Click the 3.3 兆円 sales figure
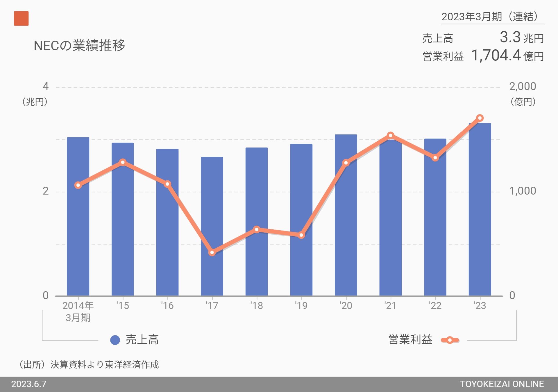558x392 pixels. tap(522, 37)
